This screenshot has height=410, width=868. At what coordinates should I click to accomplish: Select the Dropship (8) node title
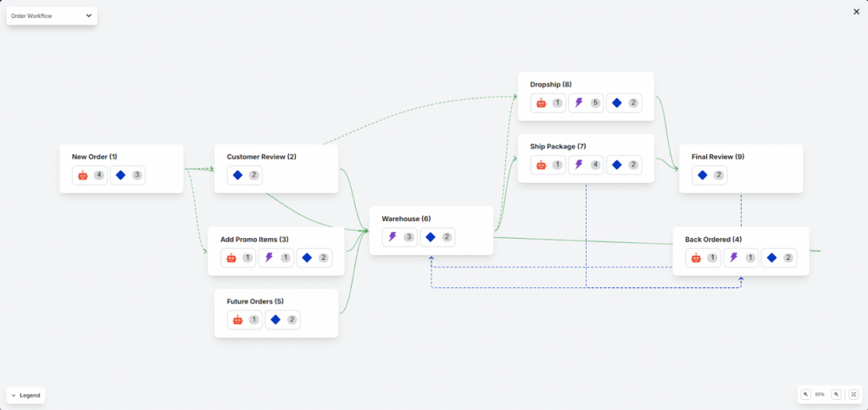pyautogui.click(x=550, y=85)
